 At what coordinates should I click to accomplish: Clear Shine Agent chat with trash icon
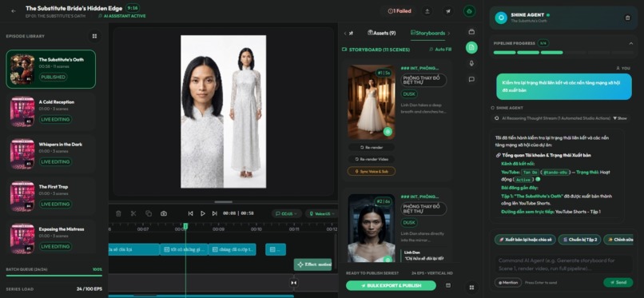tap(627, 18)
